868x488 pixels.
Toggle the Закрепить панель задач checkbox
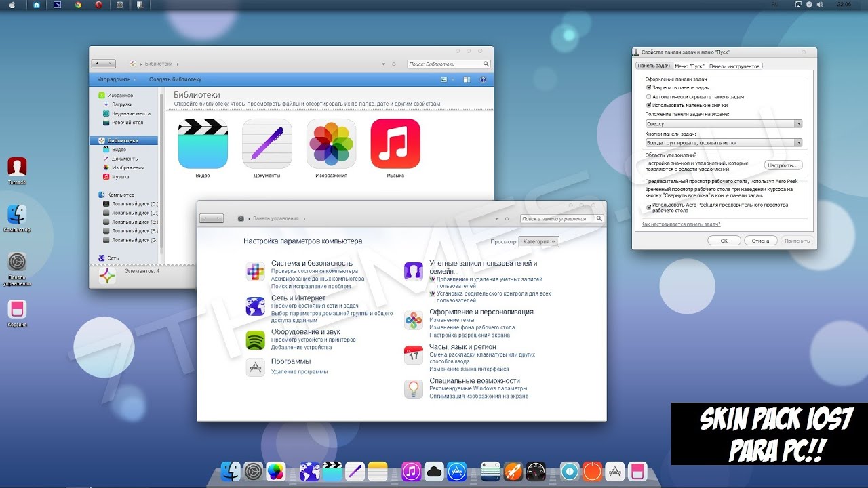[x=649, y=88]
